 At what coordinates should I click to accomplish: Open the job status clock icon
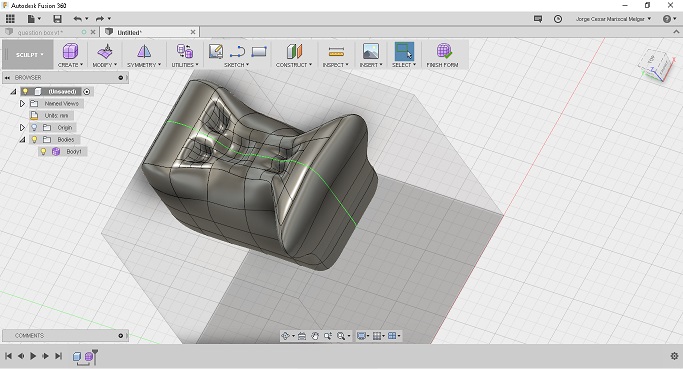[558, 19]
